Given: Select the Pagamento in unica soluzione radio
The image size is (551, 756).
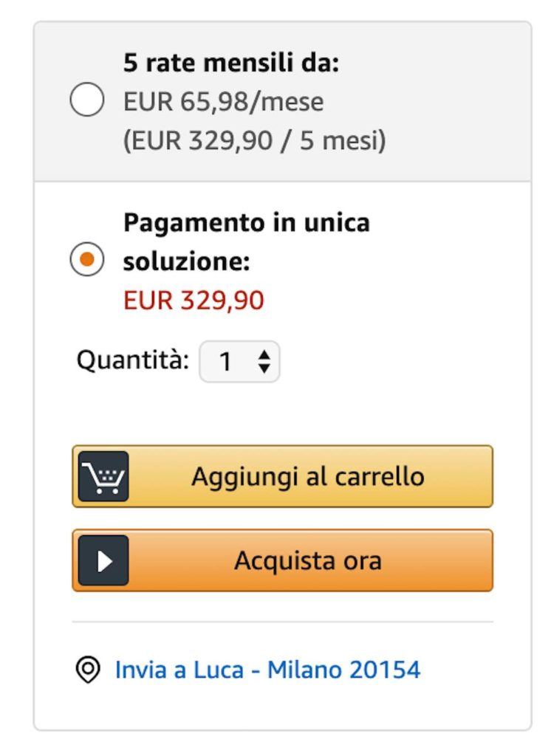Looking at the screenshot, I should pyautogui.click(x=86, y=260).
